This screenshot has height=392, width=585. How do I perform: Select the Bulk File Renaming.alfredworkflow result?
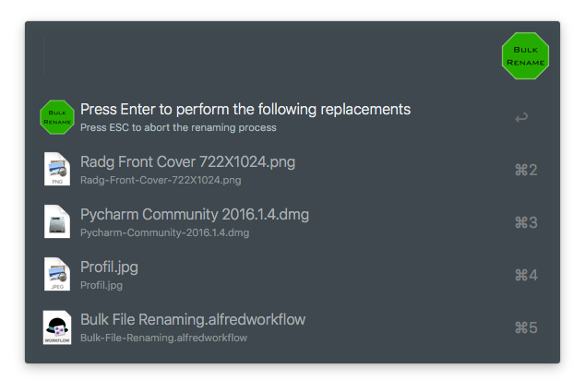(x=193, y=320)
